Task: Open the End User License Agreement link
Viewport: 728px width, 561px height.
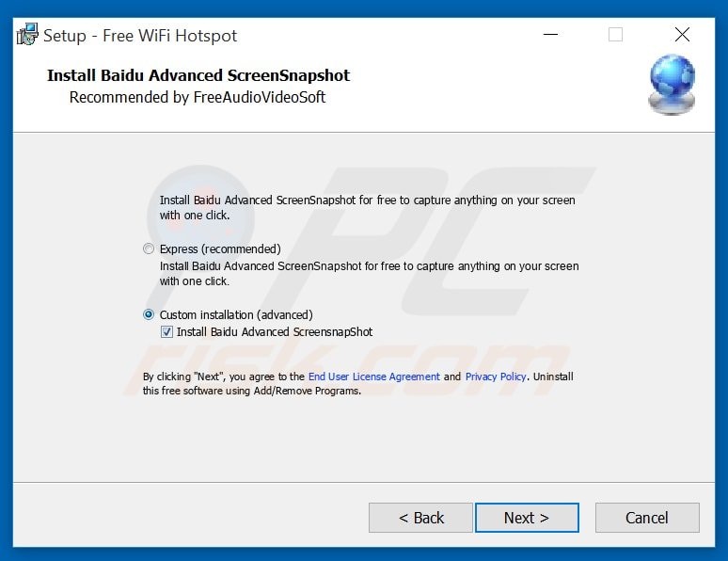Action: [x=373, y=377]
